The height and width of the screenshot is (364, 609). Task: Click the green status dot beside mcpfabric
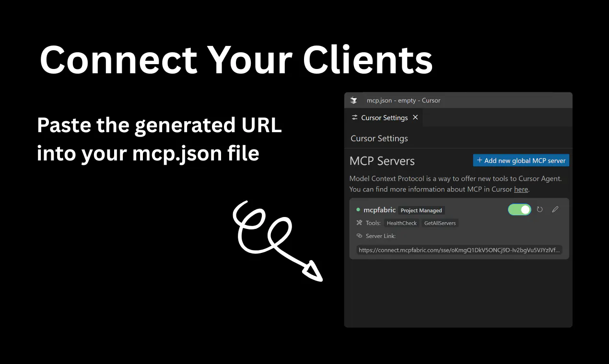[358, 210]
